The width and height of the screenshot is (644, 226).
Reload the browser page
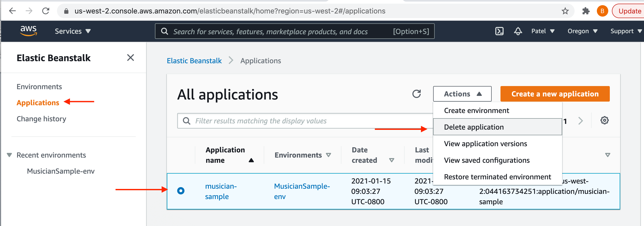(x=46, y=11)
